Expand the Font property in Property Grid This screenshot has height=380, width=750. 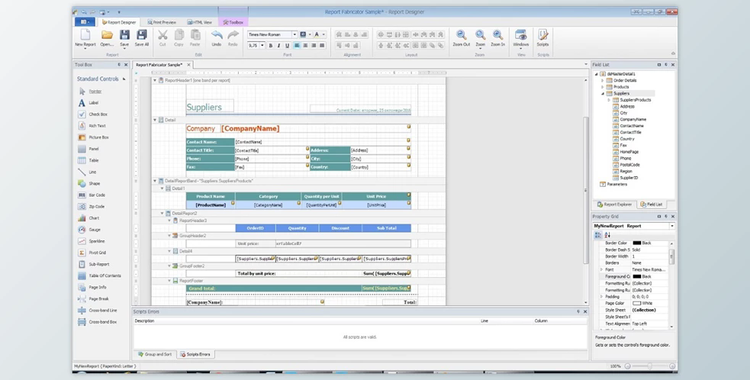601,270
